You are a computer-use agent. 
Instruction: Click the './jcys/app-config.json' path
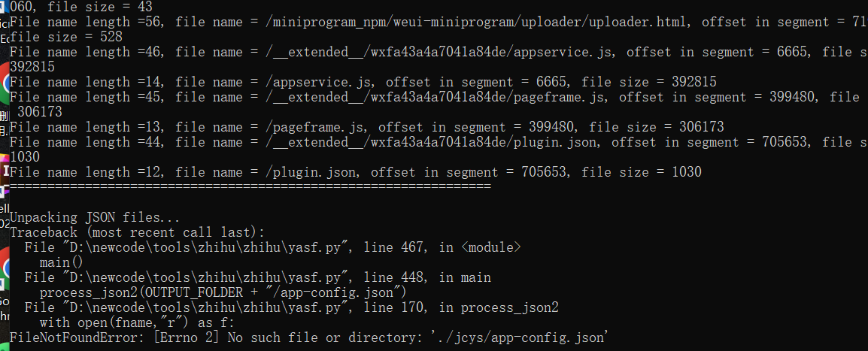[520, 337]
